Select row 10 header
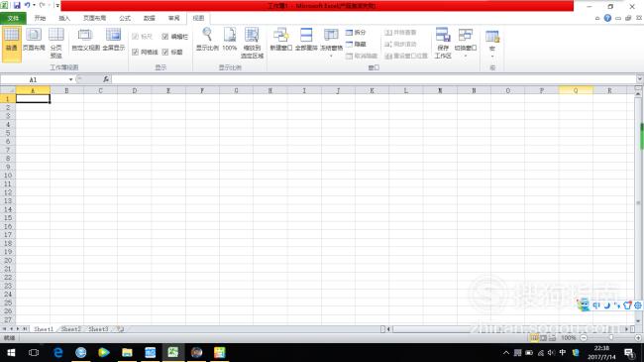Screen dimensions: 644x362 tap(8, 176)
